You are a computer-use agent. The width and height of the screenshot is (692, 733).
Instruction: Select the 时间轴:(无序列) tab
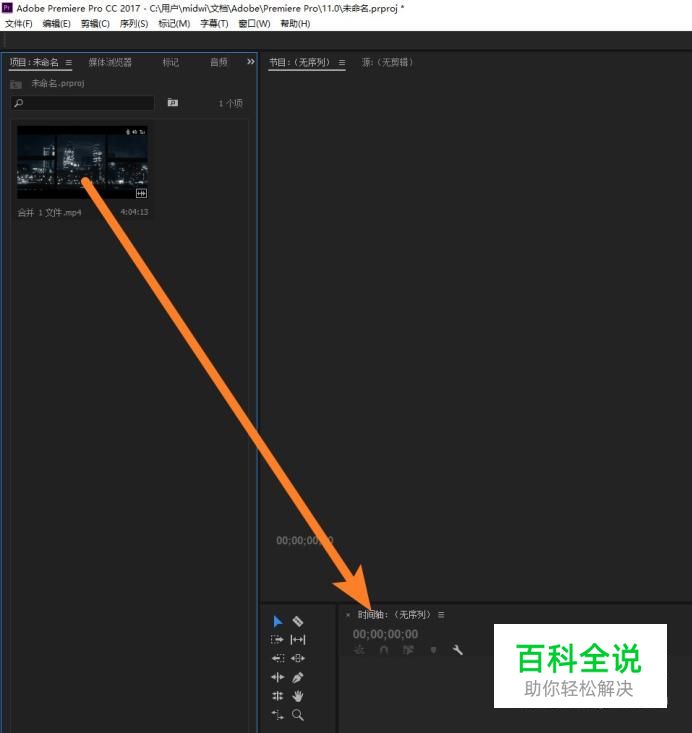(x=394, y=615)
